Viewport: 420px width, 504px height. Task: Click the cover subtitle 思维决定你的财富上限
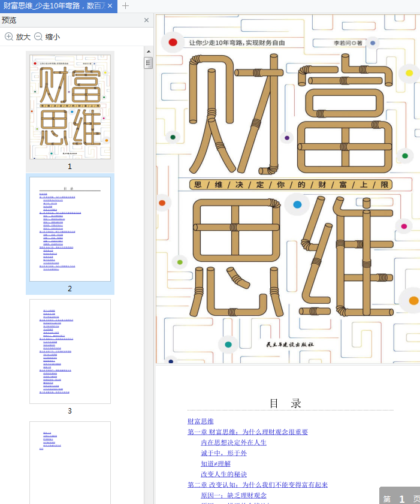coord(291,185)
